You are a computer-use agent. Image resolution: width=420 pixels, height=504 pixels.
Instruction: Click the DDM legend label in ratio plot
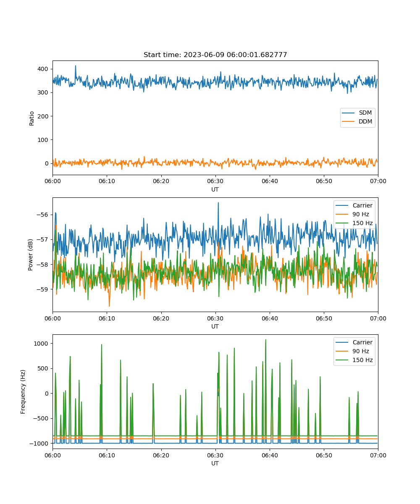click(x=365, y=122)
